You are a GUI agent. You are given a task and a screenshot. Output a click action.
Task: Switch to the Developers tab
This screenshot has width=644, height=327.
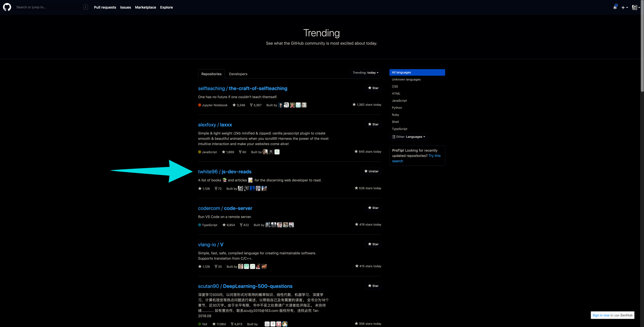tap(238, 74)
